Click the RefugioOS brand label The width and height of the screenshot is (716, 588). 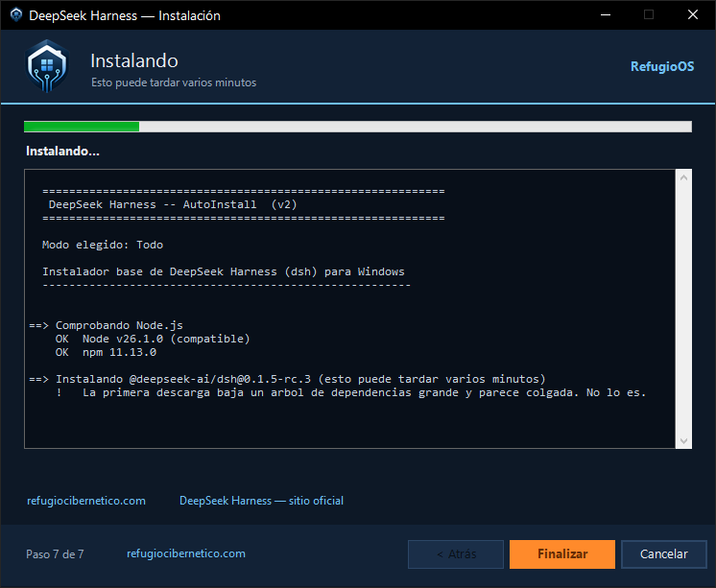tap(662, 66)
